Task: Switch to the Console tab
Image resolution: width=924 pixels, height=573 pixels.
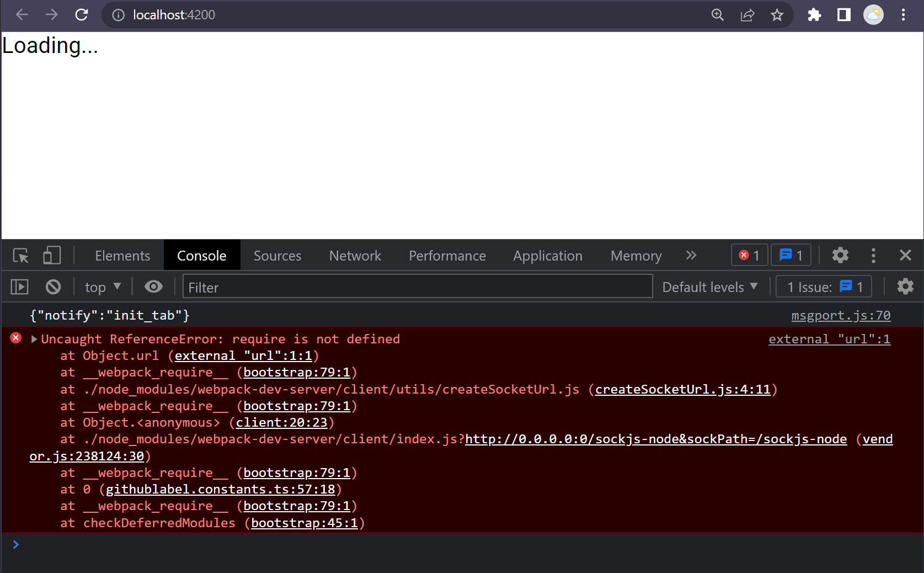Action: pyautogui.click(x=201, y=256)
